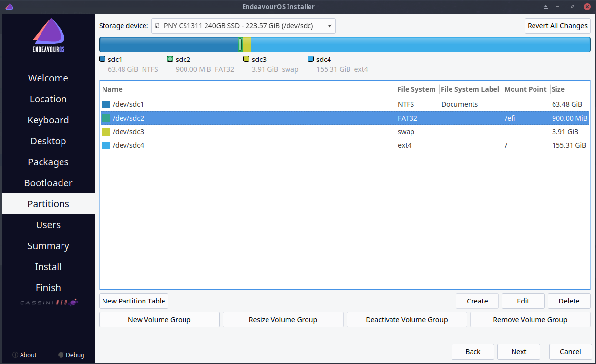
Task: Go to the Finish step
Action: [48, 288]
